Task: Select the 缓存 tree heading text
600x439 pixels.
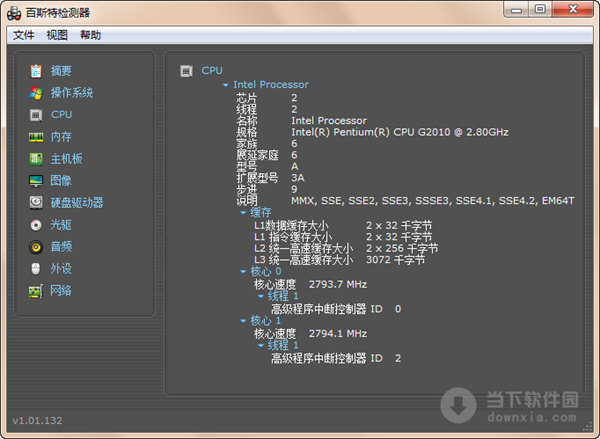Action: click(x=261, y=212)
